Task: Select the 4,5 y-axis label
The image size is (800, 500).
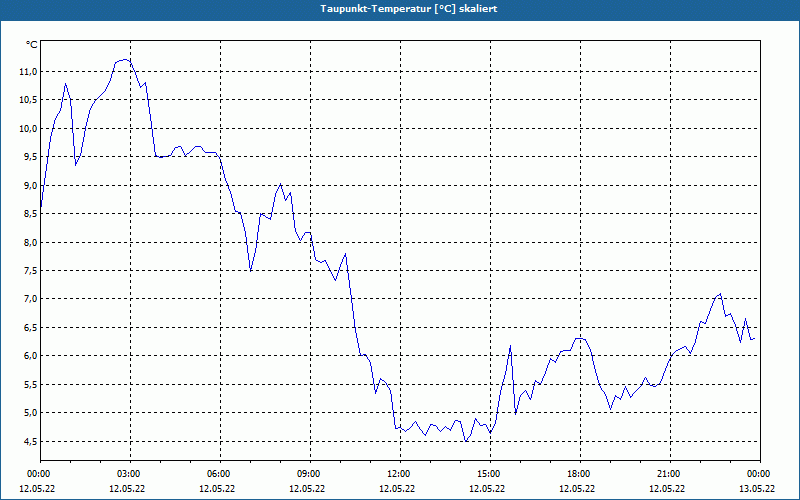Action: tap(30, 441)
